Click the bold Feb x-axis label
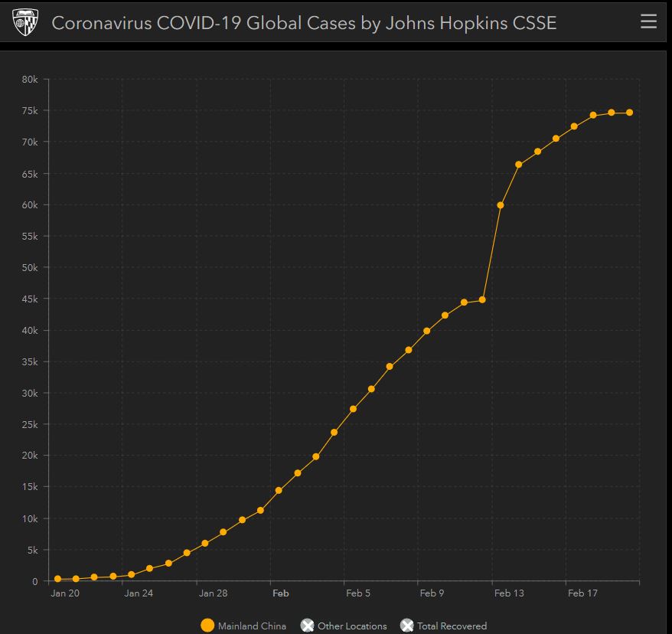The image size is (672, 634). (x=280, y=593)
